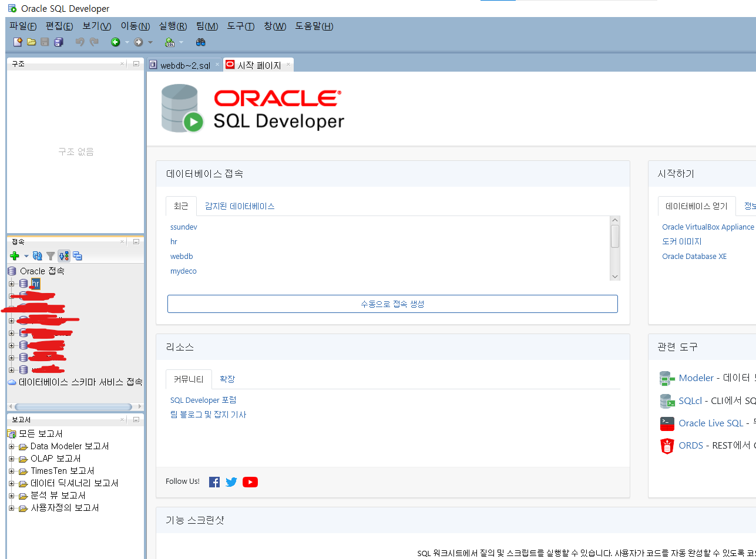Viewport: 756px width, 559px height.
Task: Select 사용자정의 보고서 tree item
Action: pyautogui.click(x=65, y=508)
